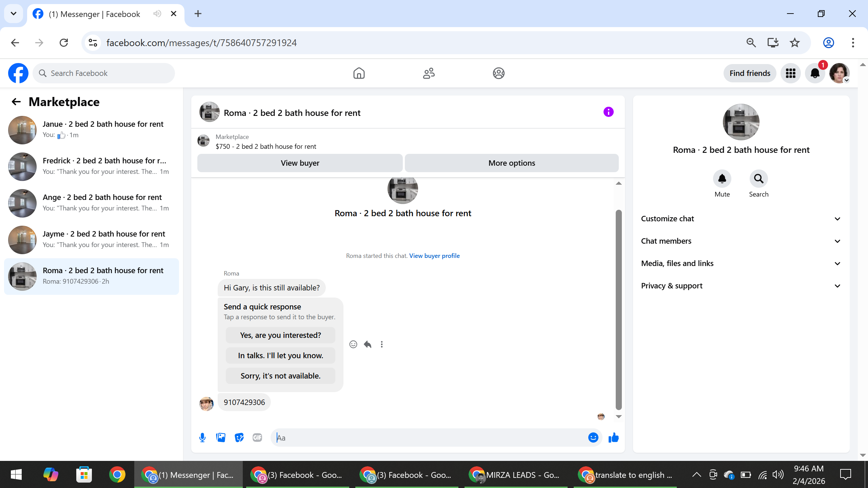The image size is (868, 488).
Task: Open MIRZA LEADS taskbar window
Action: coord(515,475)
